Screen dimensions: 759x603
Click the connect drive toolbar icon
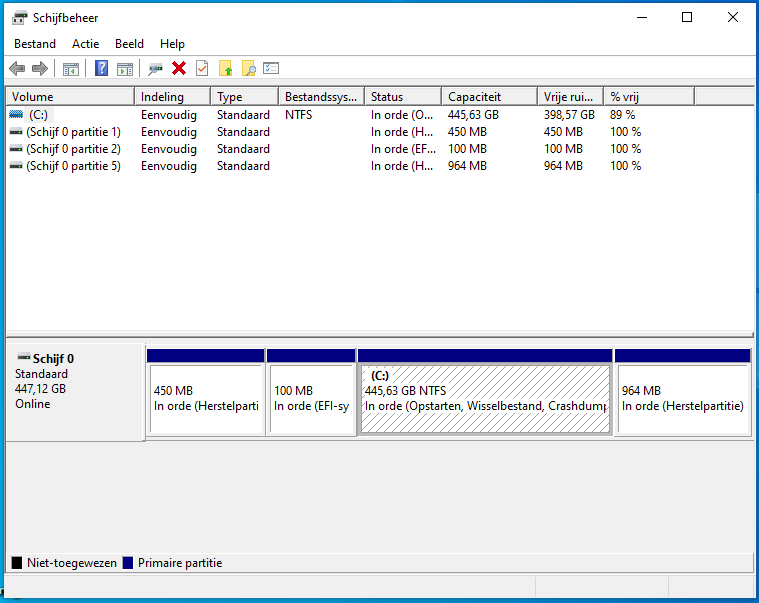pos(155,68)
